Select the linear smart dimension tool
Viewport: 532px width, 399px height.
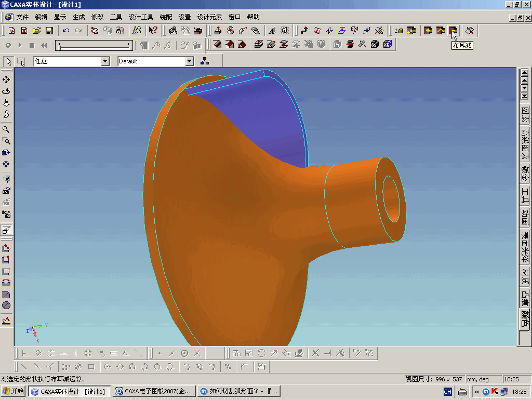coord(6,248)
